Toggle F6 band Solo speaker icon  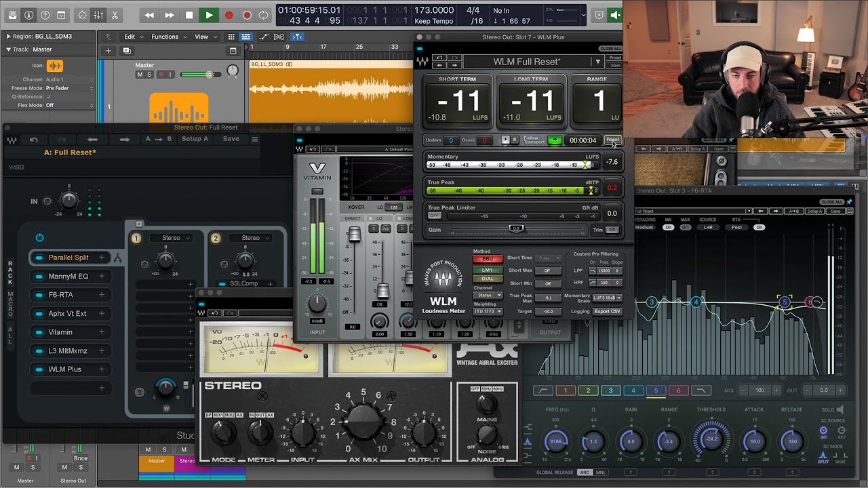click(x=840, y=409)
